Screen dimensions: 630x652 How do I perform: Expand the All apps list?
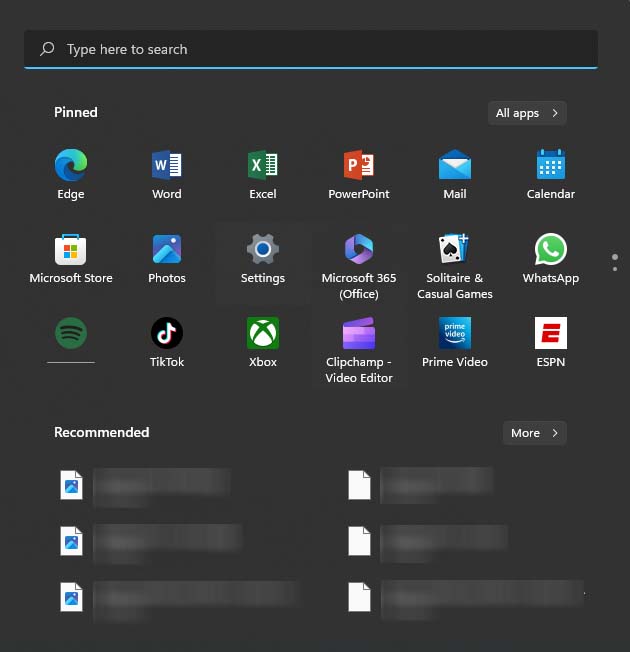tap(527, 113)
